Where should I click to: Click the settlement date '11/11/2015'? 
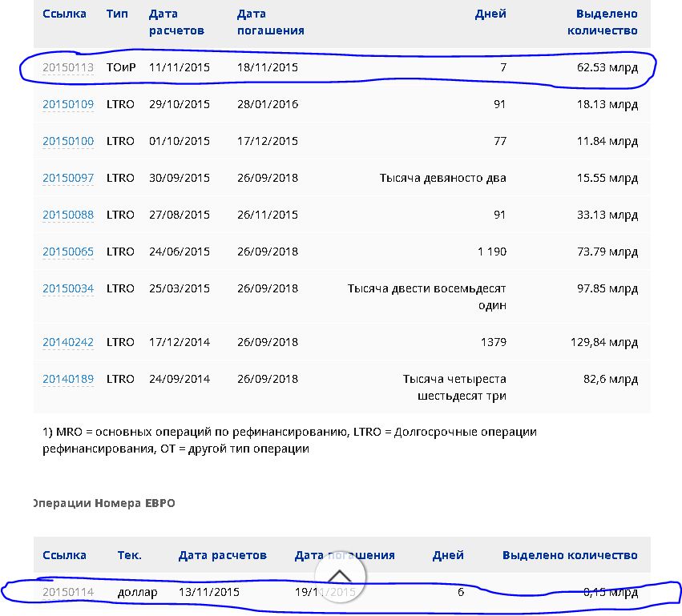pos(180,68)
